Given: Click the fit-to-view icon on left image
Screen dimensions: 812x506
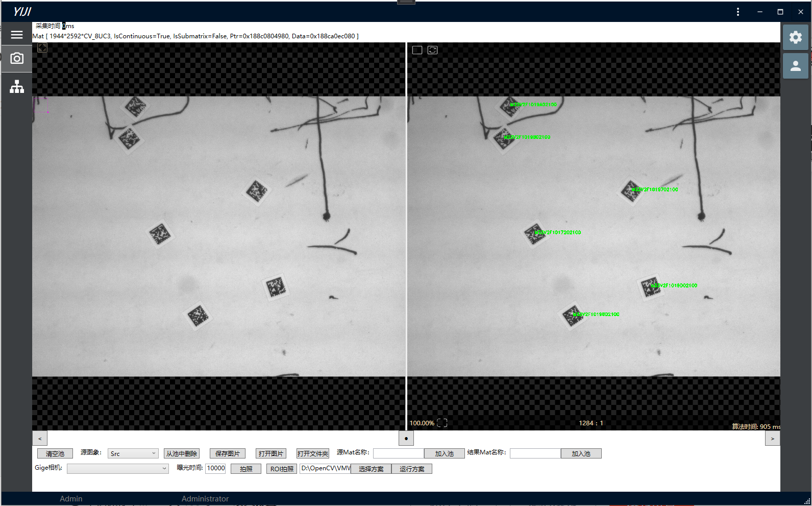Looking at the screenshot, I should coord(42,47).
